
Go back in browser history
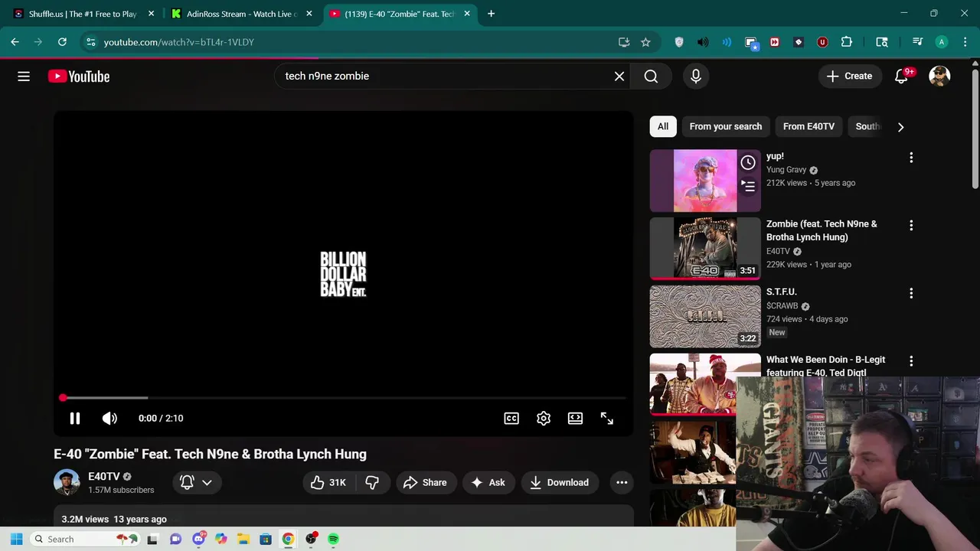tap(15, 42)
